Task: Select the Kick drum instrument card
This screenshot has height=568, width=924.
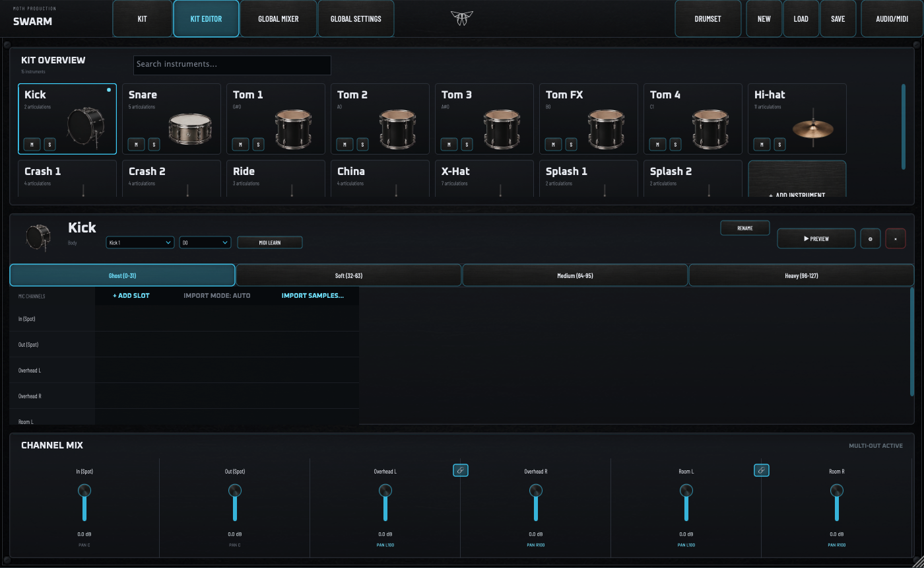Action: tap(67, 119)
